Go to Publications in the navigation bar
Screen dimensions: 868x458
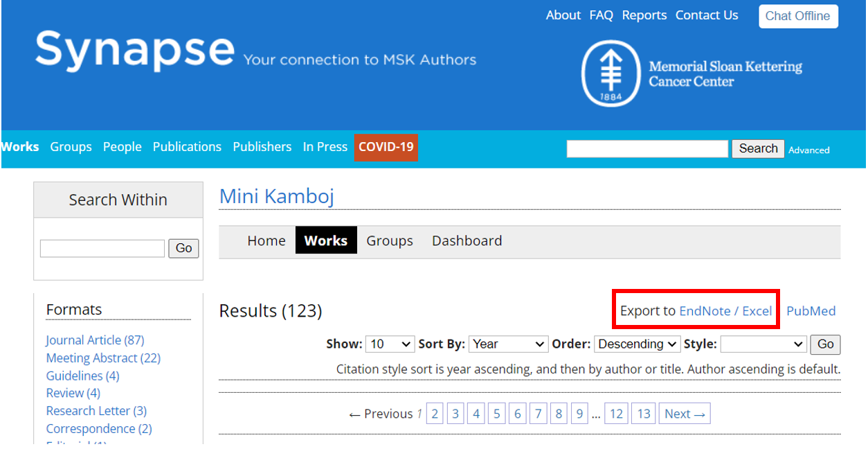click(187, 147)
